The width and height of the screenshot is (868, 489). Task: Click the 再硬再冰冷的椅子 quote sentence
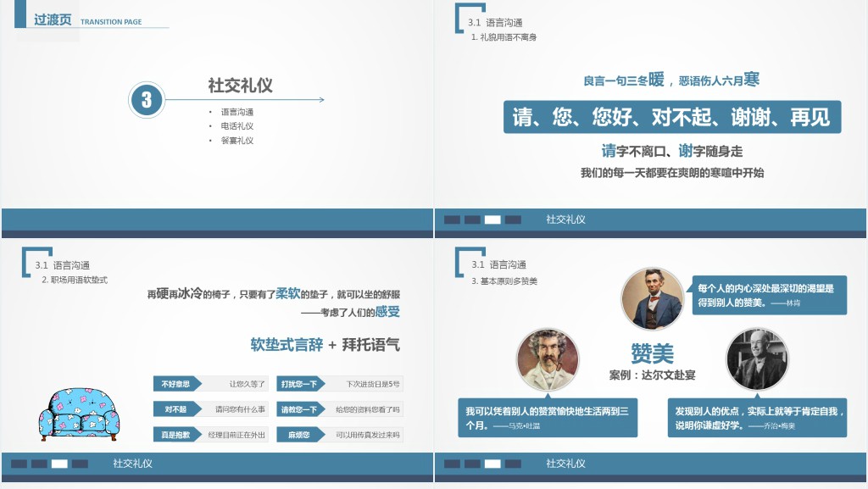point(274,294)
